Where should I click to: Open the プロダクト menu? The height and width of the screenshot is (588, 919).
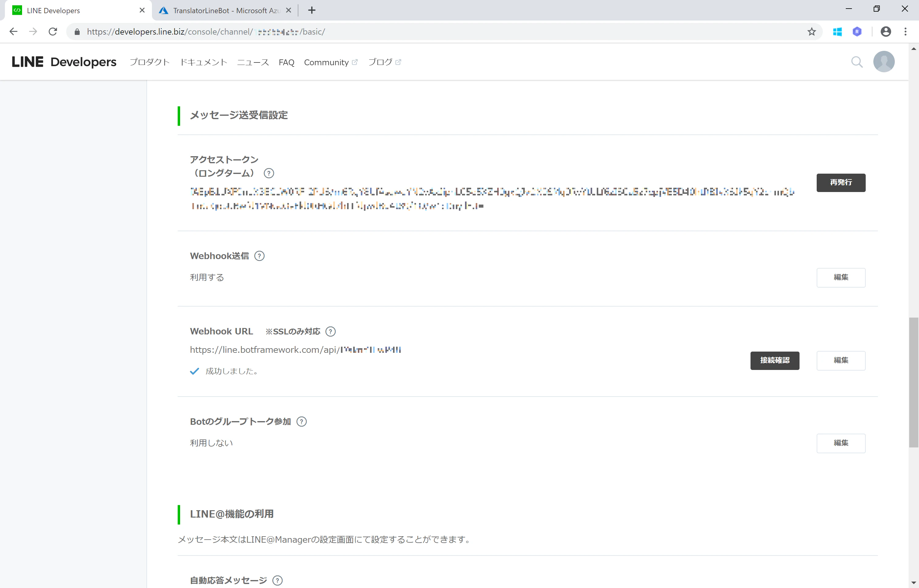(150, 62)
